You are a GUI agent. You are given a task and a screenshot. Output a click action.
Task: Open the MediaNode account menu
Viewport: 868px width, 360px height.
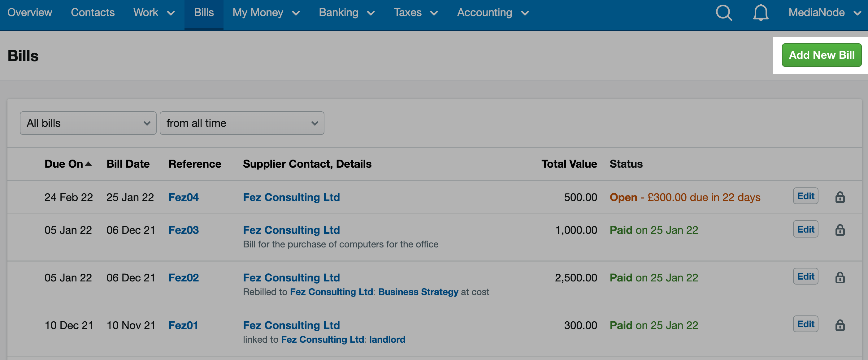click(825, 13)
